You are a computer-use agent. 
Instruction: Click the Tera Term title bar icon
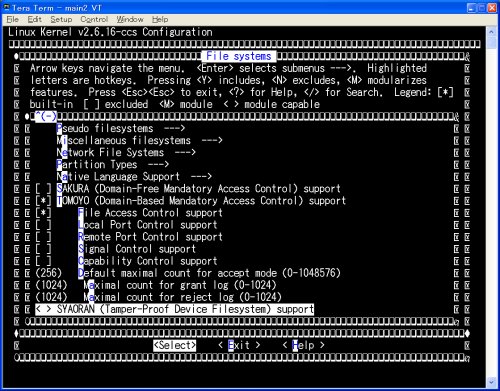[6, 7]
